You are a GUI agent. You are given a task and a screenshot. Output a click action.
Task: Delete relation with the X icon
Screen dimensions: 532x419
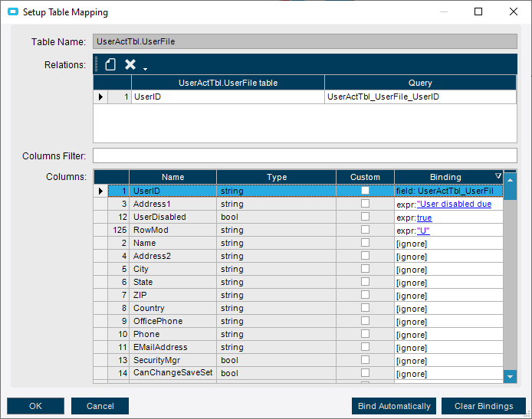coord(130,64)
